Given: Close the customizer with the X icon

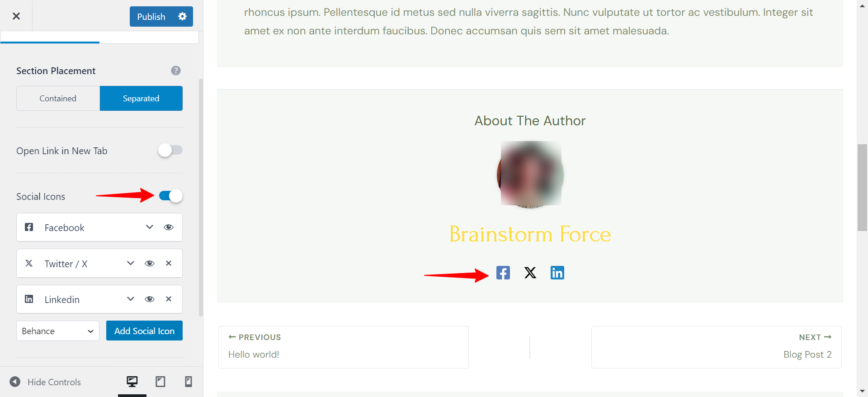Looking at the screenshot, I should 16,16.
